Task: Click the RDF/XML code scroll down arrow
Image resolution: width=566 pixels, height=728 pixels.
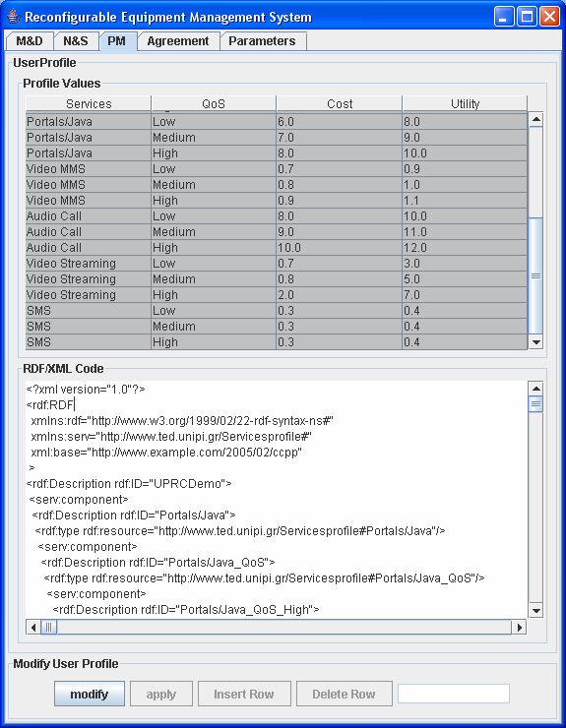Action: [x=535, y=611]
